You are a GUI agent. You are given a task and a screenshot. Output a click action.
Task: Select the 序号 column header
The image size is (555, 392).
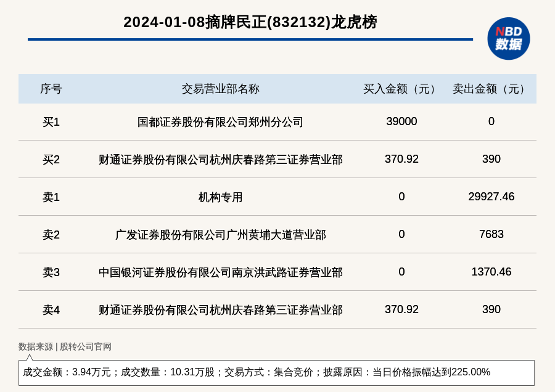(51, 89)
